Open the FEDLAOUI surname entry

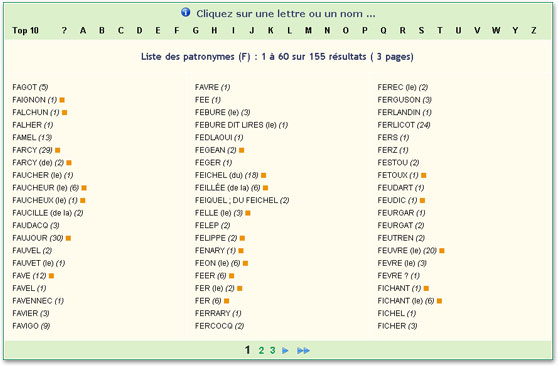tap(219, 137)
